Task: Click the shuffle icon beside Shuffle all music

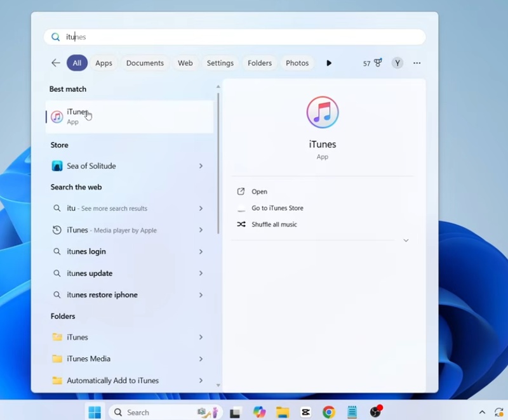Action: click(x=241, y=224)
